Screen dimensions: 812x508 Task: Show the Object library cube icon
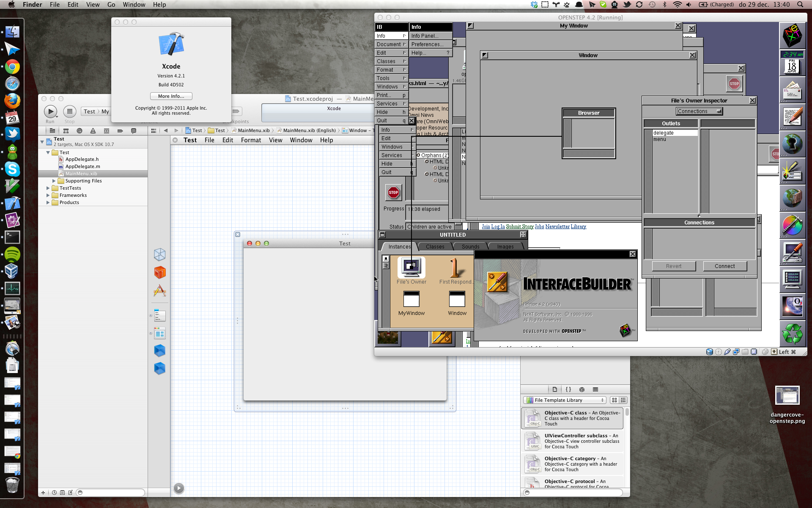[582, 389]
